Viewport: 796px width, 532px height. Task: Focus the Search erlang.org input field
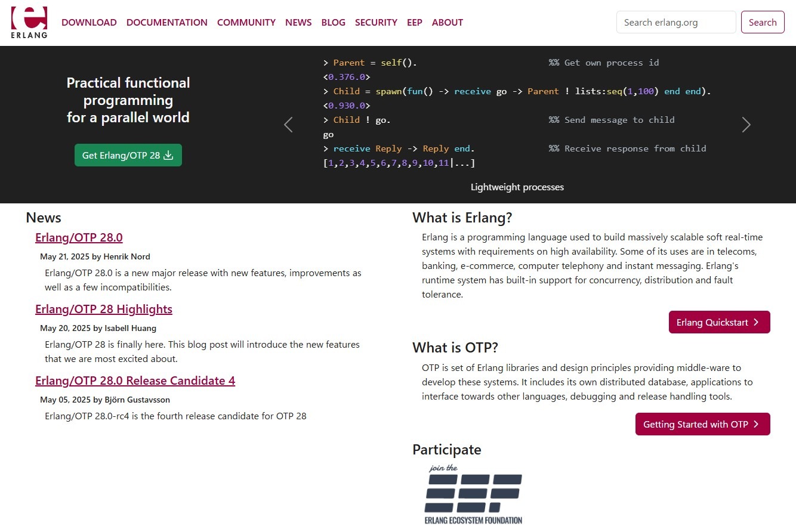675,23
